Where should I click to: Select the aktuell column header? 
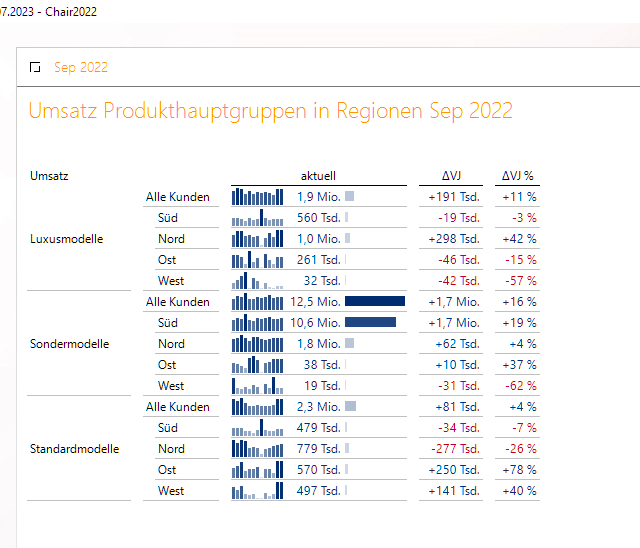(318, 176)
